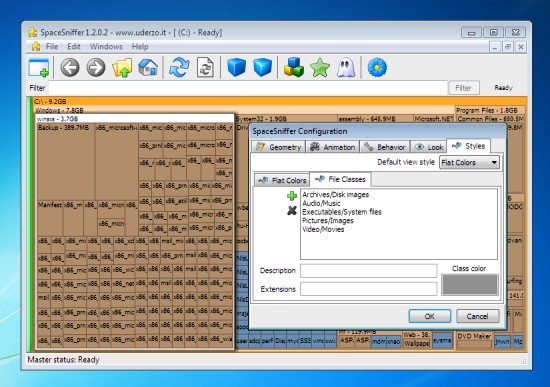Click the New View toolbar icon

(39, 67)
